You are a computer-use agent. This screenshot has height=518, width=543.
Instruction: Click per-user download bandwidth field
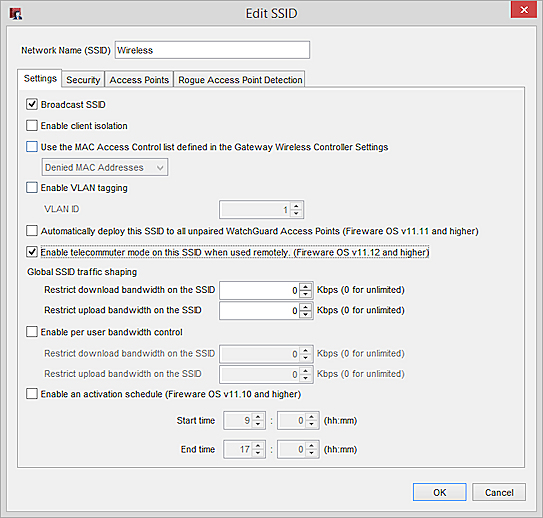(x=259, y=354)
